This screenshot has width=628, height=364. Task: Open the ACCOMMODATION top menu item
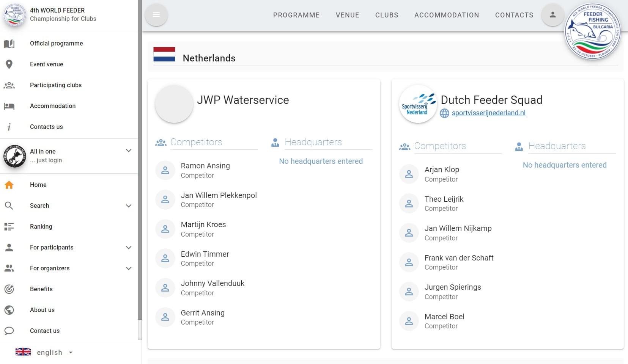(447, 15)
